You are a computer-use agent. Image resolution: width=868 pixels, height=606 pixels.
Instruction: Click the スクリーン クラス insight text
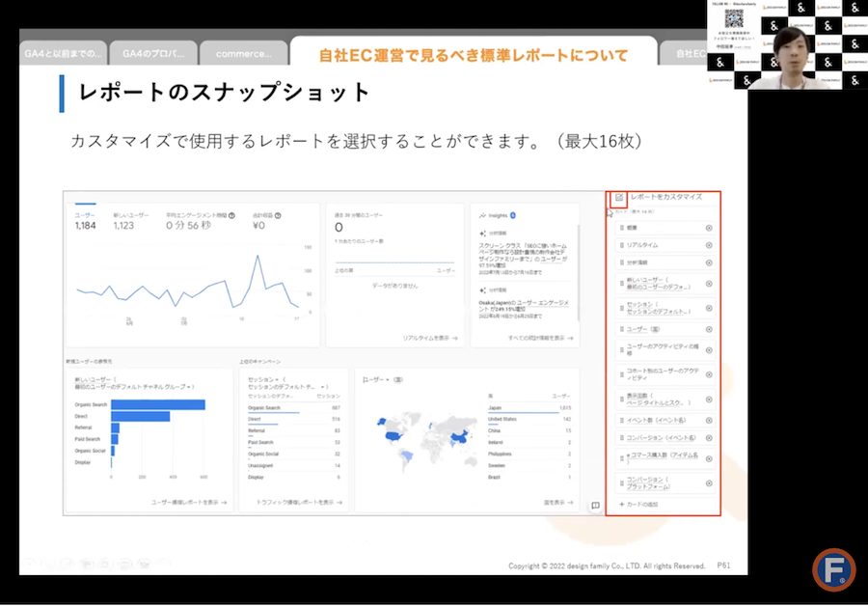[x=523, y=256]
